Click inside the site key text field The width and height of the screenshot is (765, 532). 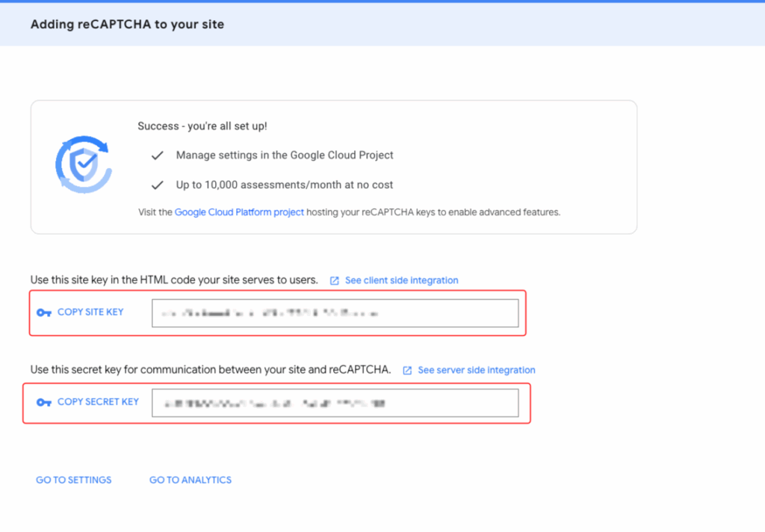tap(335, 313)
